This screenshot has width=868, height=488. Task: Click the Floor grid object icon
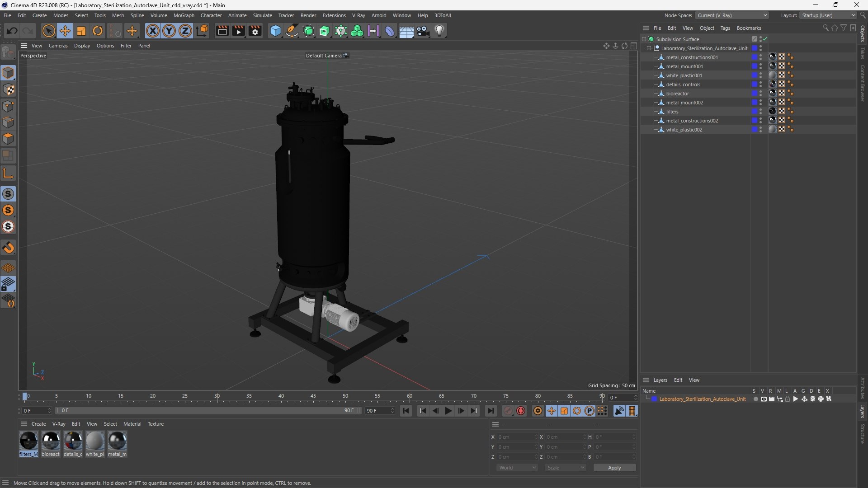point(406,31)
